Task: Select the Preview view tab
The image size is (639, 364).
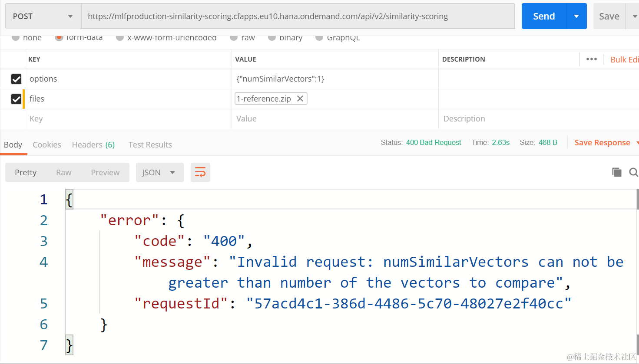Action: 105,172
